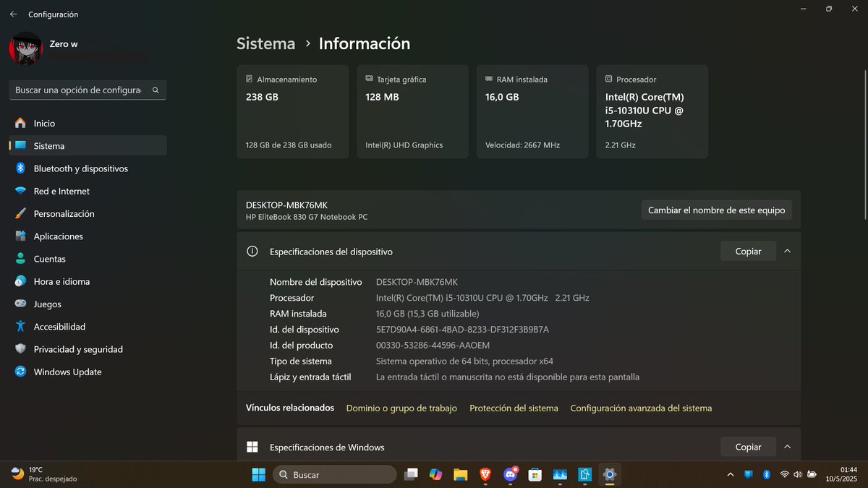
Task: Open the Almacenamiento card
Action: click(292, 111)
